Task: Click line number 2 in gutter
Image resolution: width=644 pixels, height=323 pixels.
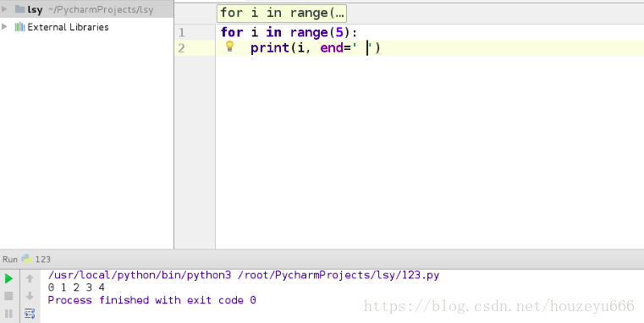Action: tap(182, 48)
